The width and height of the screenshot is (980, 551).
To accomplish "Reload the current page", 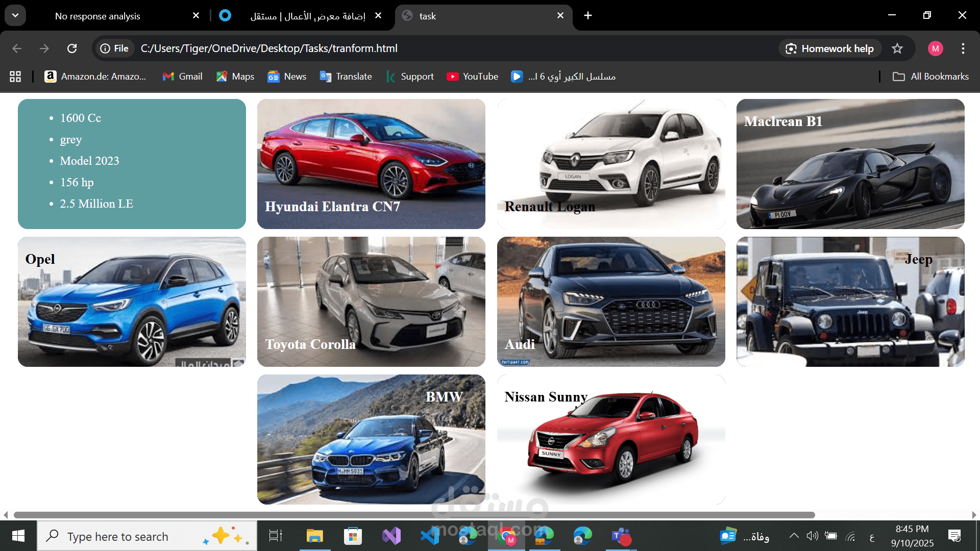I will tap(72, 48).
